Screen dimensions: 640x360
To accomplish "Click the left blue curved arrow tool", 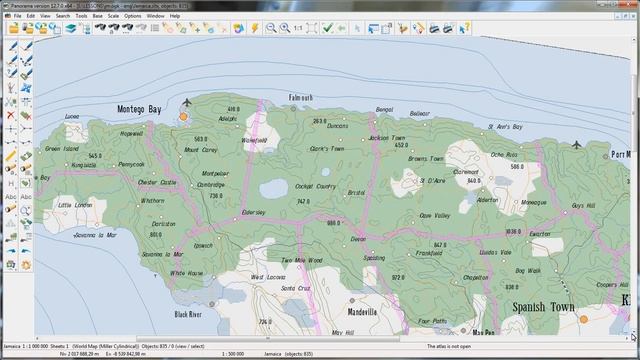I will (x=11, y=251).
